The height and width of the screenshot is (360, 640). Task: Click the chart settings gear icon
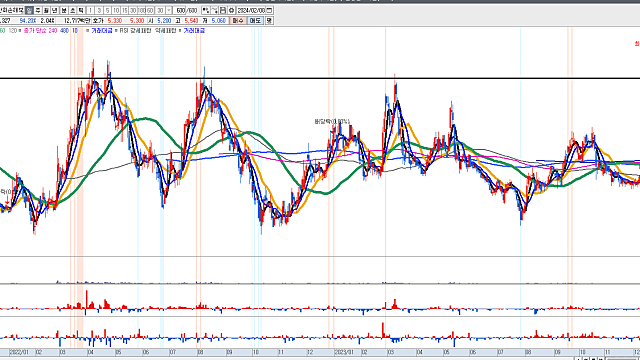(x=231, y=11)
